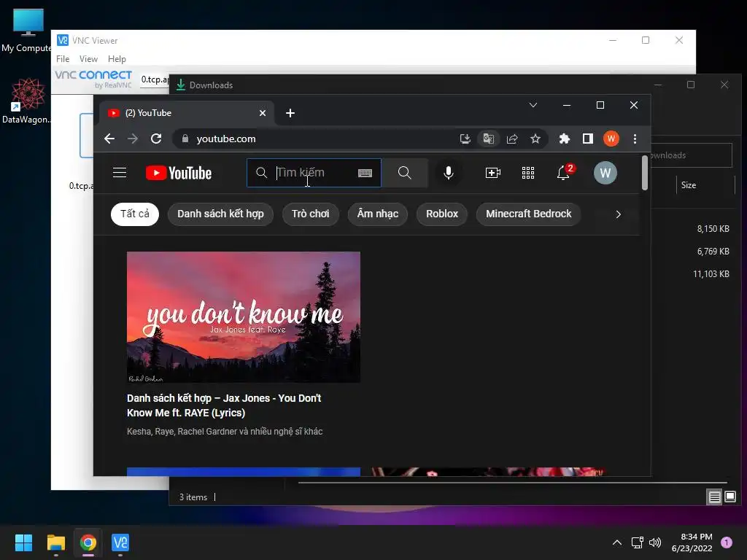The width and height of the screenshot is (747, 560).
Task: Click the 11,103 KB file size entry
Action: [x=711, y=274]
